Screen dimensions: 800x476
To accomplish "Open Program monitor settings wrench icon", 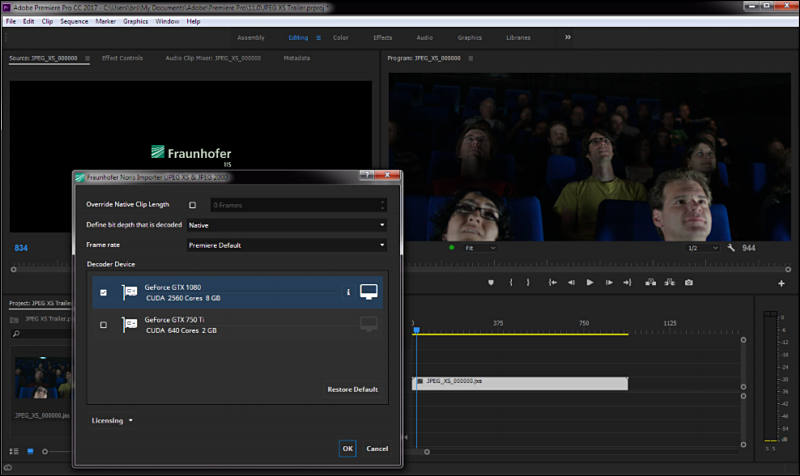I will pos(731,248).
